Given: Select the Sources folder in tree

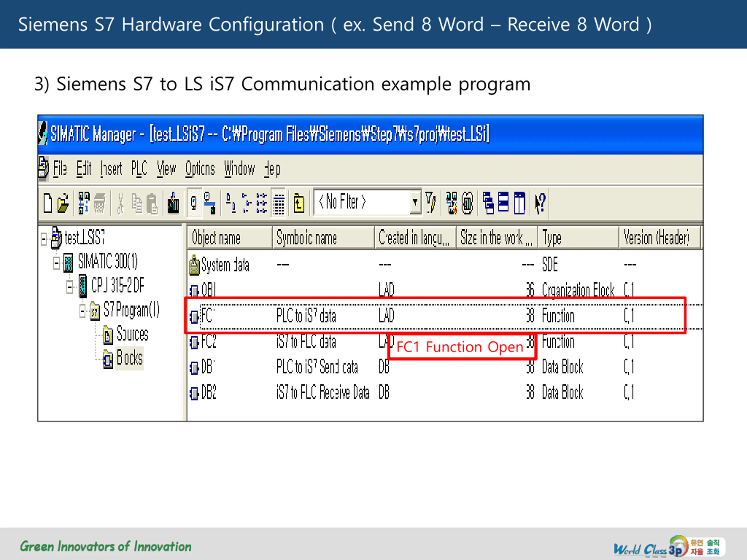Looking at the screenshot, I should 132,334.
